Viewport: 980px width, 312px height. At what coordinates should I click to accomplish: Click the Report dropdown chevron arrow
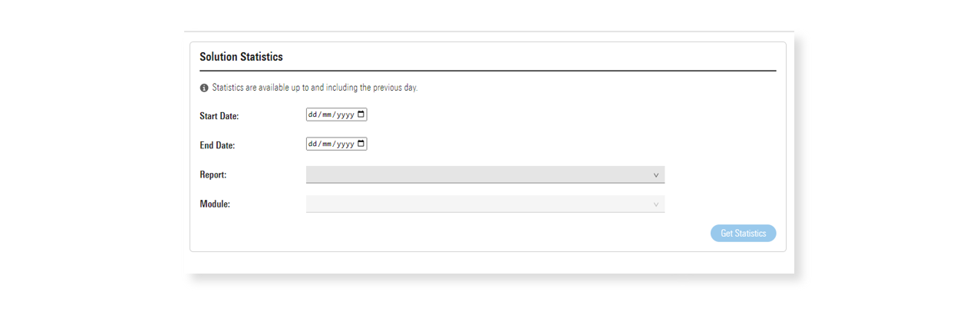(655, 175)
